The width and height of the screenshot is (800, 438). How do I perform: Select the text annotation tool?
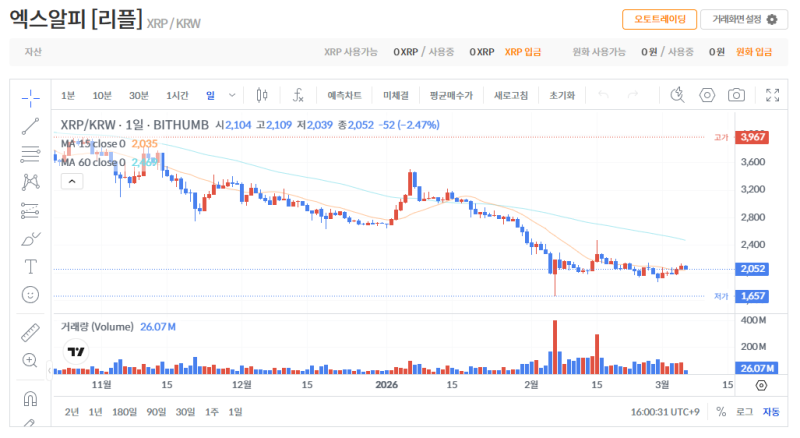click(31, 266)
